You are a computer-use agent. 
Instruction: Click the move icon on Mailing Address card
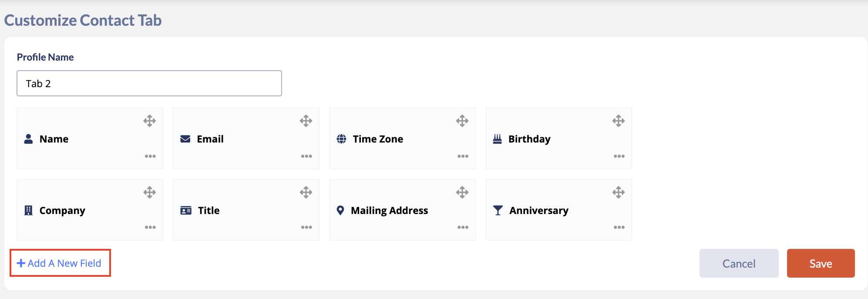coord(462,192)
